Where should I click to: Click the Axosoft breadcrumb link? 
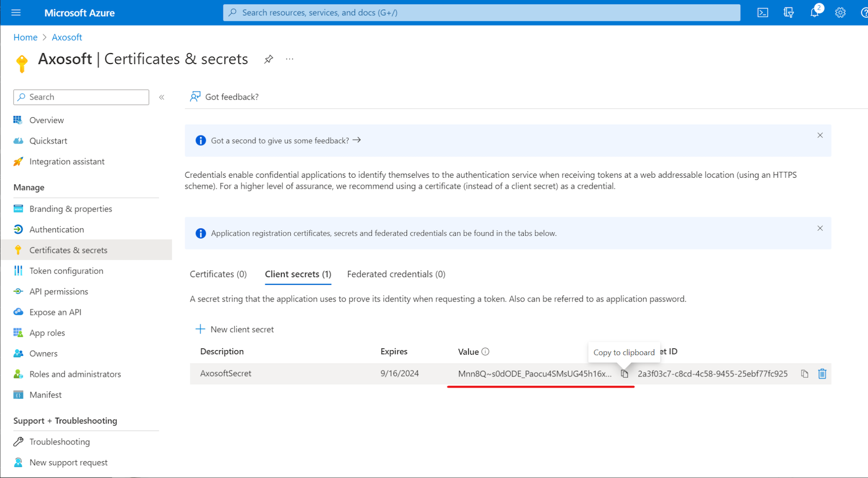click(x=67, y=37)
